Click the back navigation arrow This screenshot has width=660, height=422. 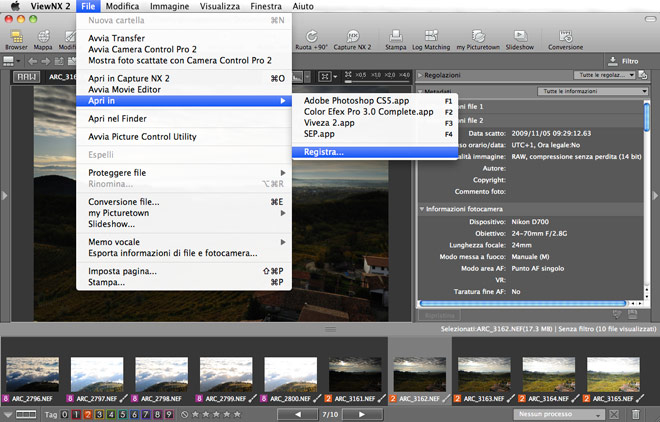[32, 61]
